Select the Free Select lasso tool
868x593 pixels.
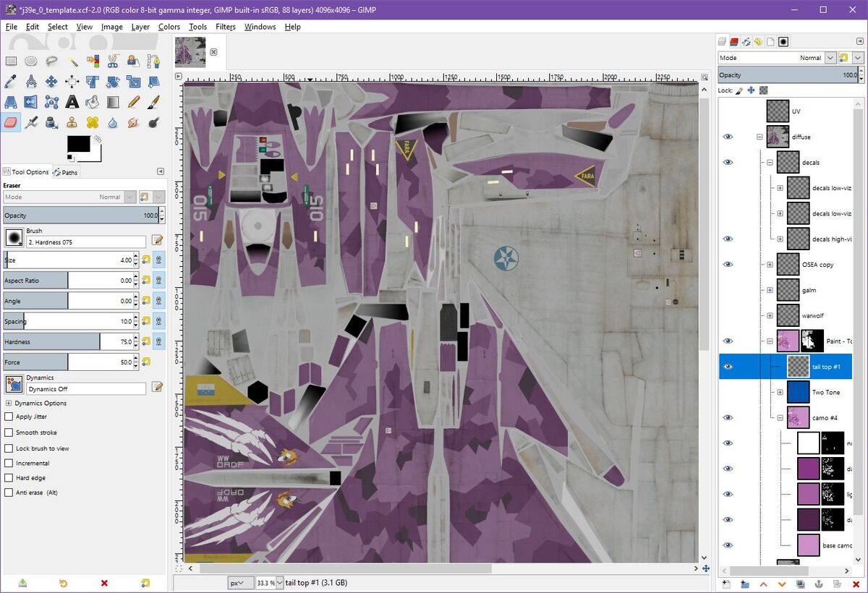point(51,61)
